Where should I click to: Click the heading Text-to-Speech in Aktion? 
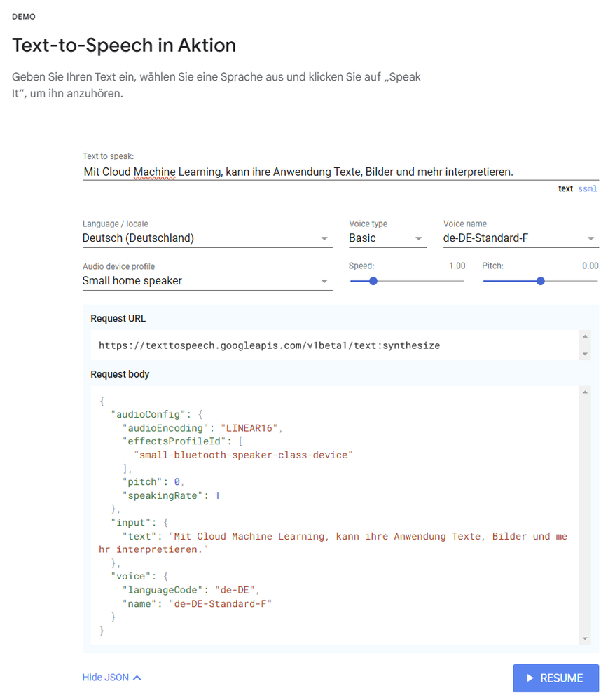[x=124, y=46]
